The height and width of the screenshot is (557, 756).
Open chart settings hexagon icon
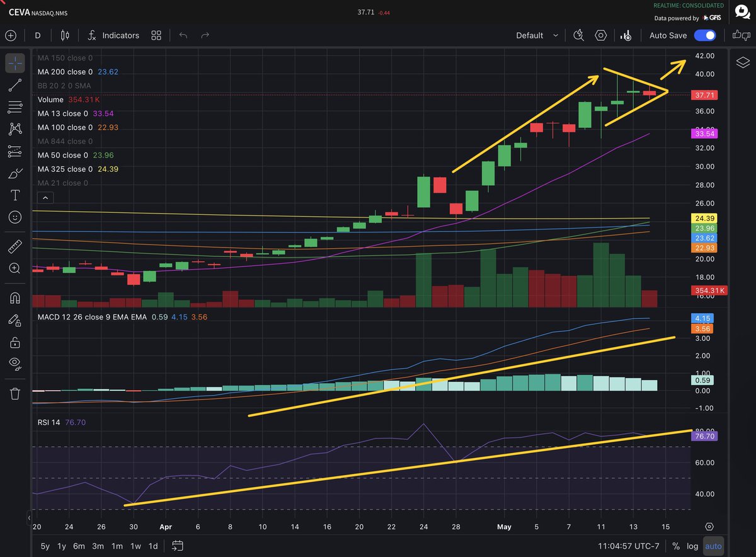click(601, 35)
